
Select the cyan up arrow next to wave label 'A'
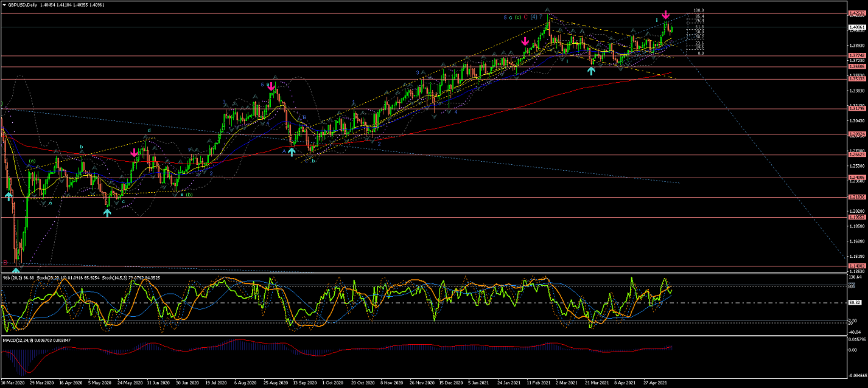click(x=292, y=151)
